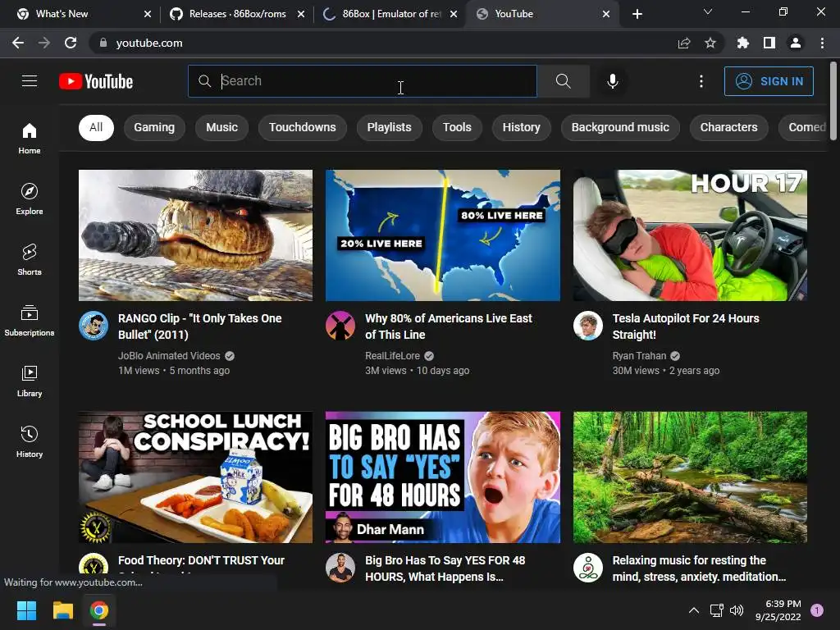Bookmark this tab with star icon
Image resolution: width=840 pixels, height=630 pixels.
[x=710, y=43]
